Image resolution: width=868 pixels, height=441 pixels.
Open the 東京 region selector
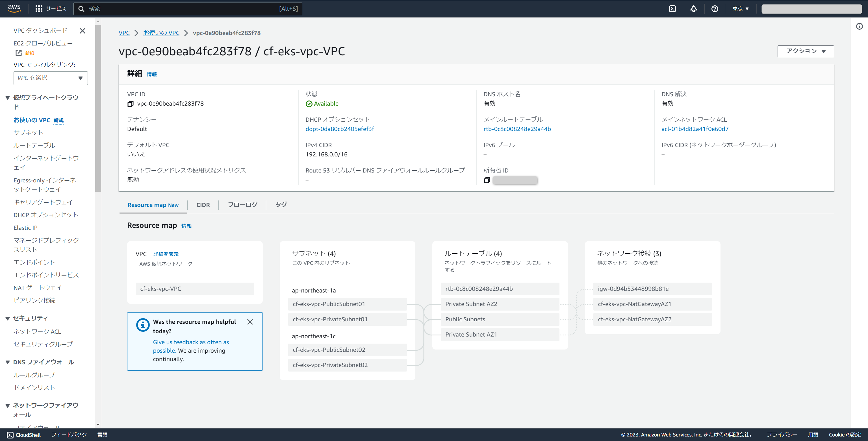click(740, 9)
